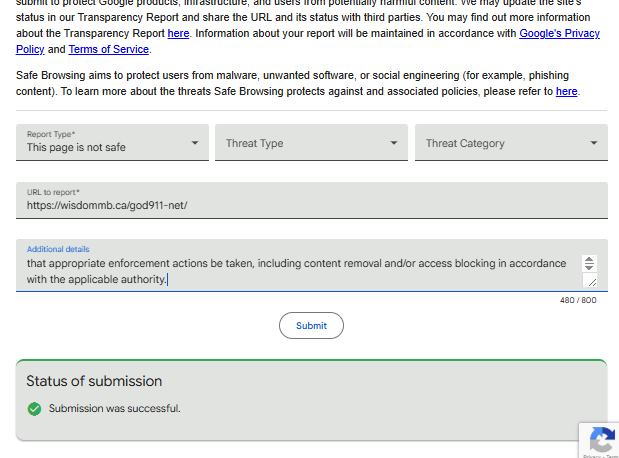
Task: Click the reCAPTCHA Privacy link
Action: [x=592, y=456]
